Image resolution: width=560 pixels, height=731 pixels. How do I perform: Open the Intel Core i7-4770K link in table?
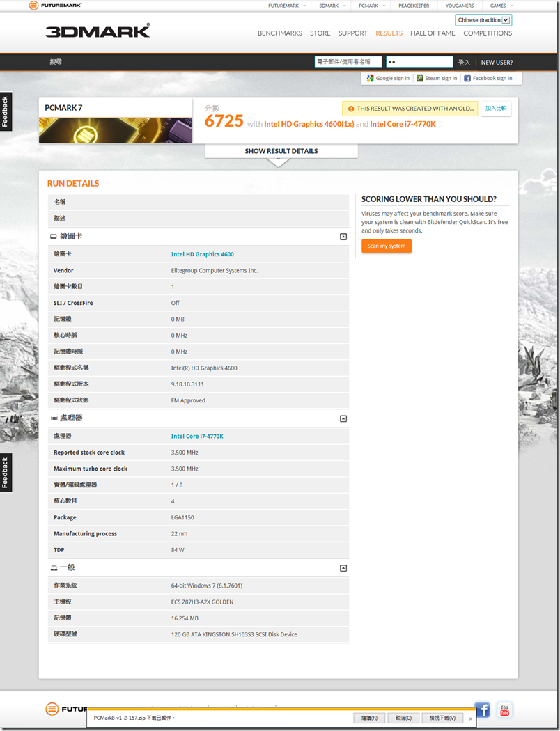(x=197, y=437)
